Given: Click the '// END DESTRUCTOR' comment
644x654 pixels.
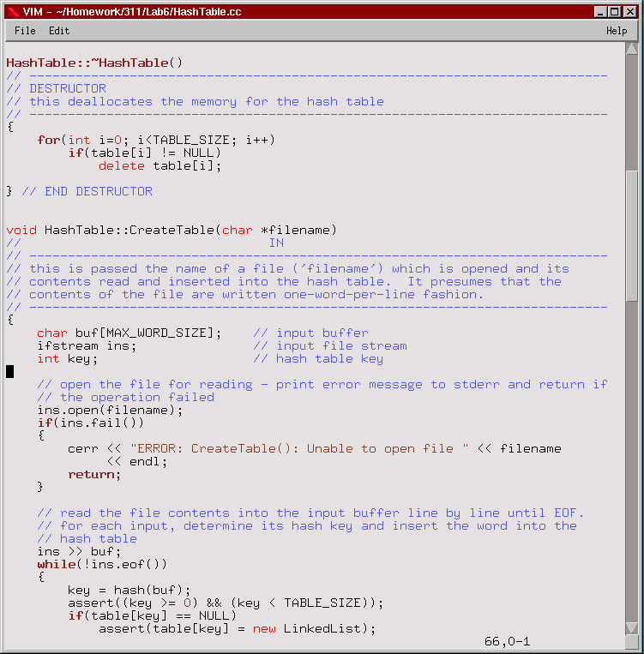Looking at the screenshot, I should pos(87,191).
